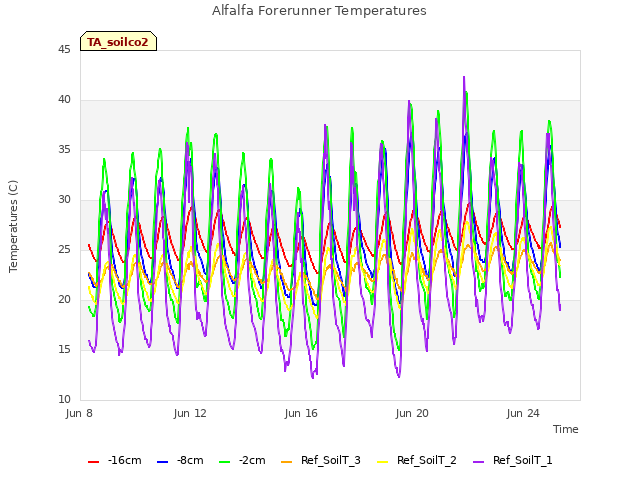Click the TA_soilco2 label box
This screenshot has height=480, width=640.
118,41
